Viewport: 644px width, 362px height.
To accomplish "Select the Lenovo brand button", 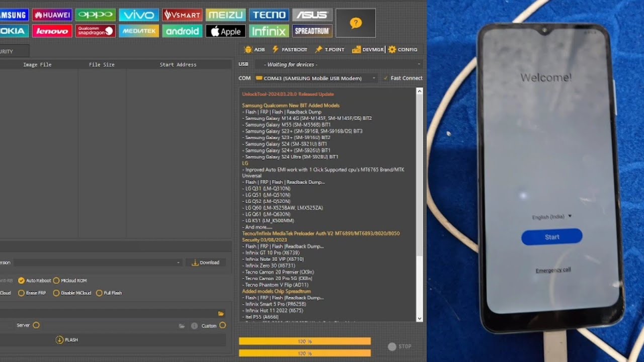I will pyautogui.click(x=52, y=31).
